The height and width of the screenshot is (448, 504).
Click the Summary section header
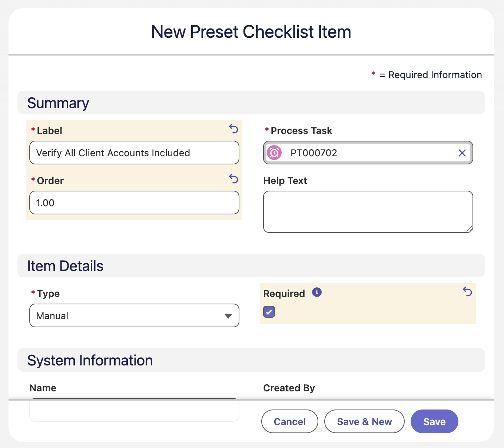point(251,103)
